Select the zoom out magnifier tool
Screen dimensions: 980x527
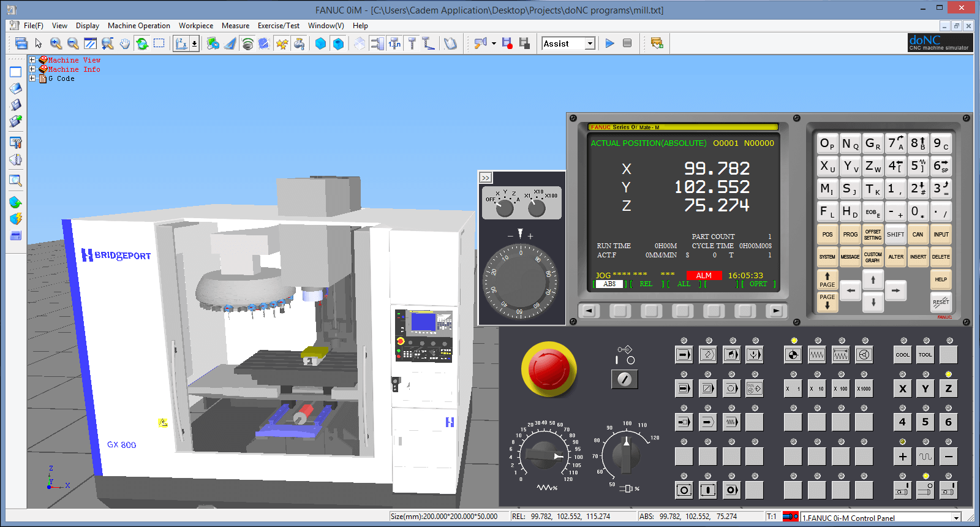[73, 44]
